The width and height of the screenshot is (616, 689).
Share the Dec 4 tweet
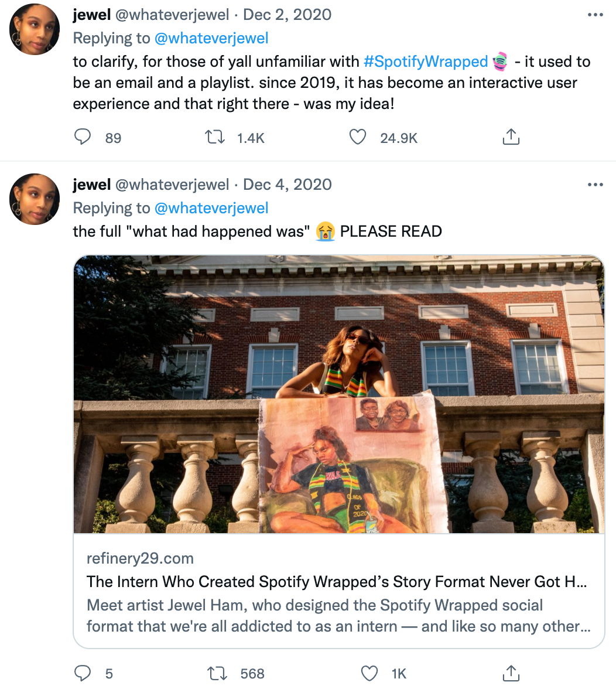click(x=511, y=673)
